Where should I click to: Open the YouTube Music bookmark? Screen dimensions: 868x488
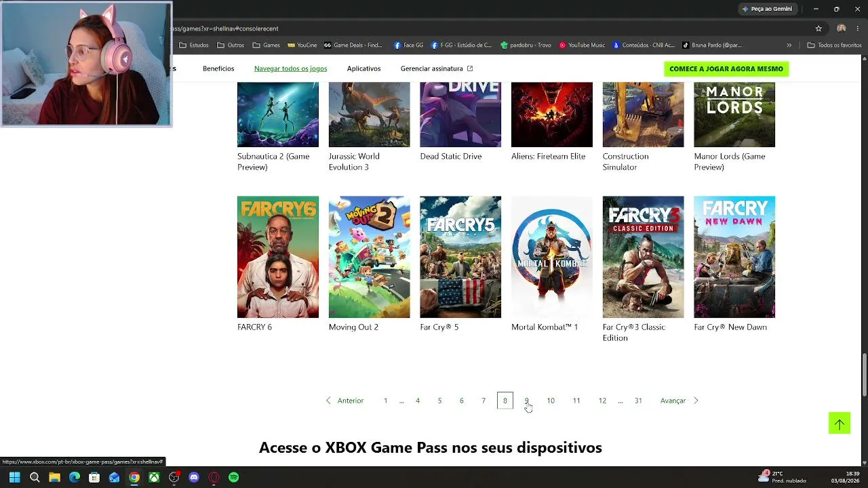click(x=582, y=45)
